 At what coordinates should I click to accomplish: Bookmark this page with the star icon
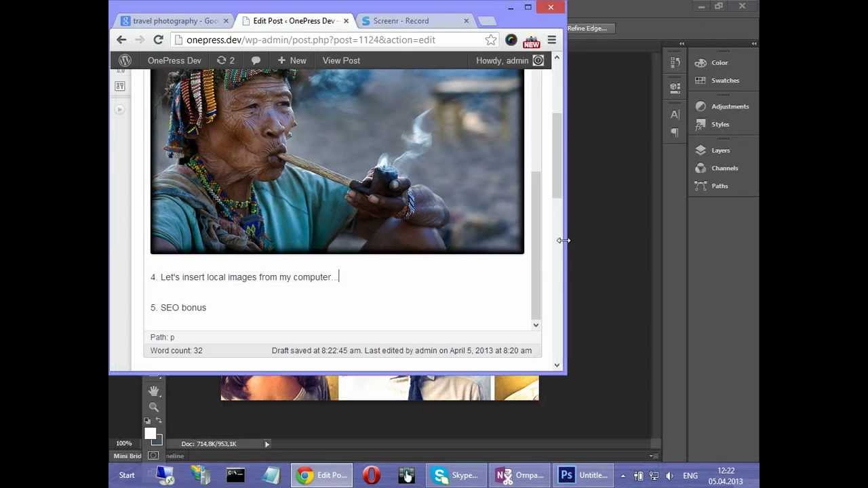[x=490, y=40]
